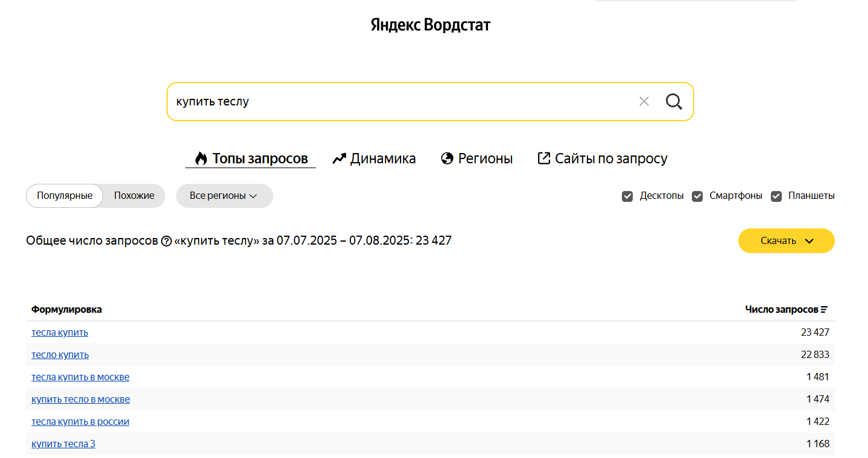This screenshot has height=458, width=868.
Task: Open the купить тесло в москве link
Action: [x=81, y=400]
